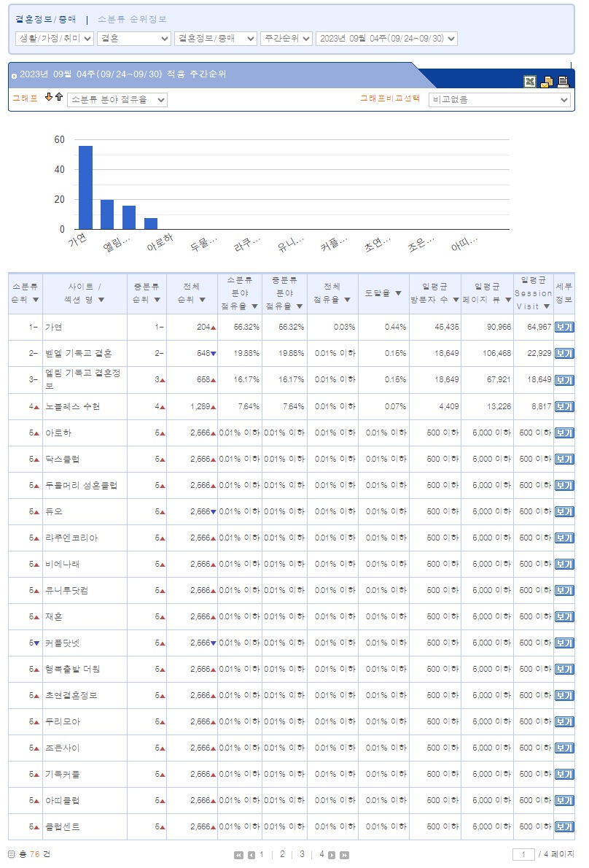Viewport: 589px width, 868px height.
Task: Select the 결혼정보/중매 middle category dropdown
Action: point(216,39)
